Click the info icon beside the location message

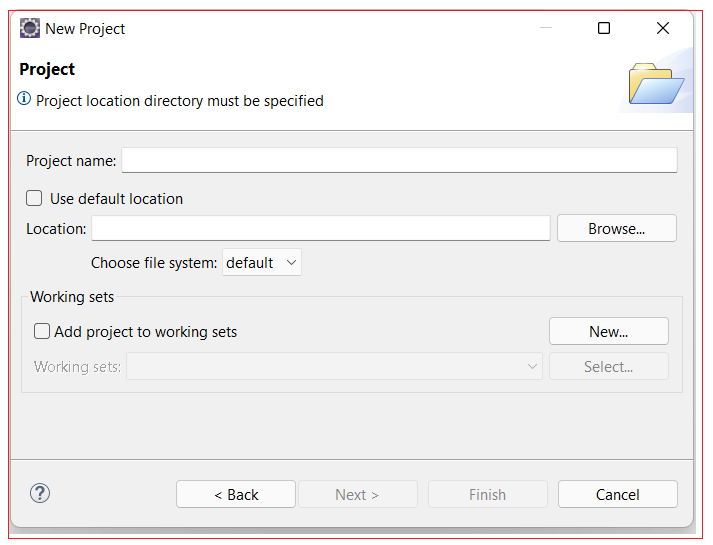[x=24, y=99]
